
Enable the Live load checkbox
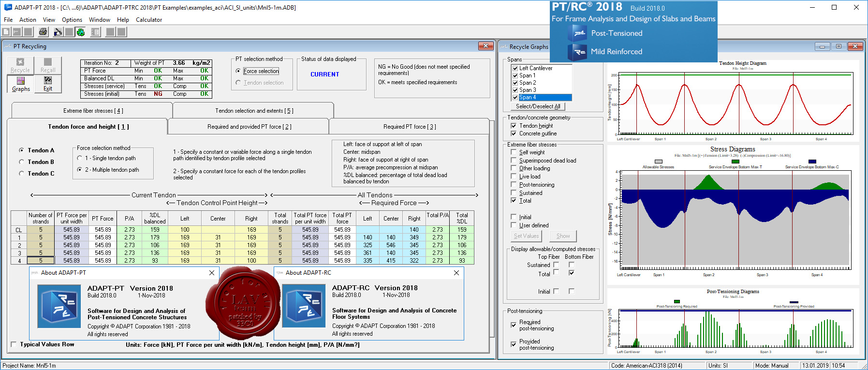click(514, 177)
